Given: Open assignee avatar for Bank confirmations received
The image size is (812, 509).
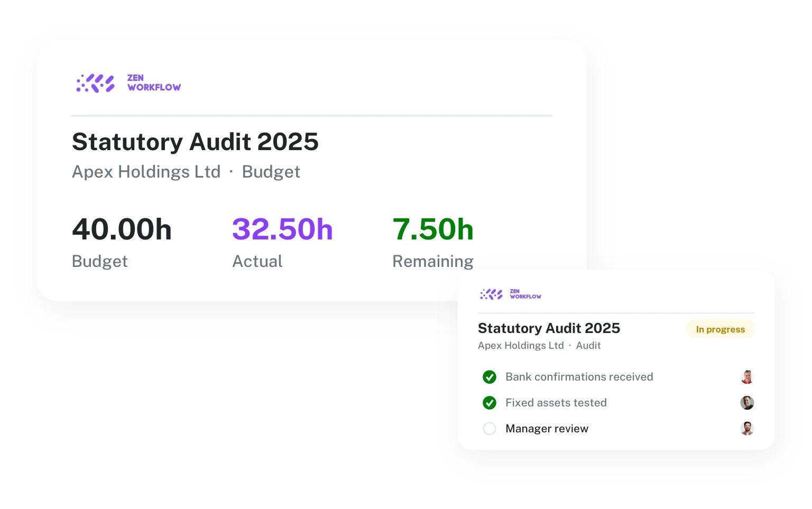Looking at the screenshot, I should click(x=747, y=377).
